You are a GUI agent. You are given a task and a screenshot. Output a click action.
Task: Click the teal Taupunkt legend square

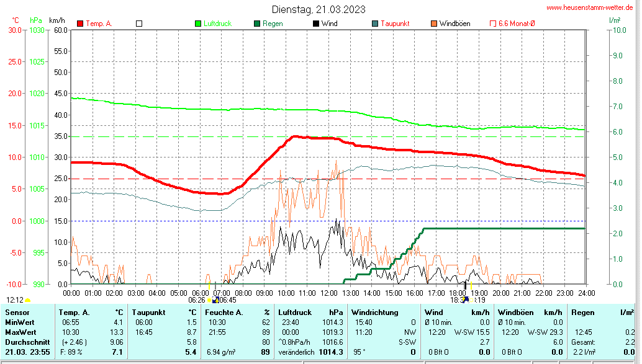tap(375, 24)
